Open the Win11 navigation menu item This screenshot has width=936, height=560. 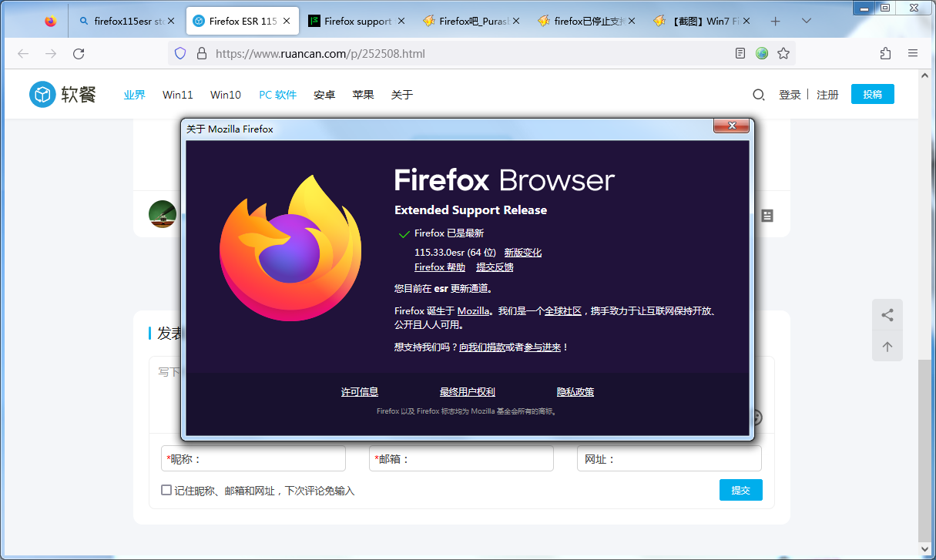click(178, 95)
